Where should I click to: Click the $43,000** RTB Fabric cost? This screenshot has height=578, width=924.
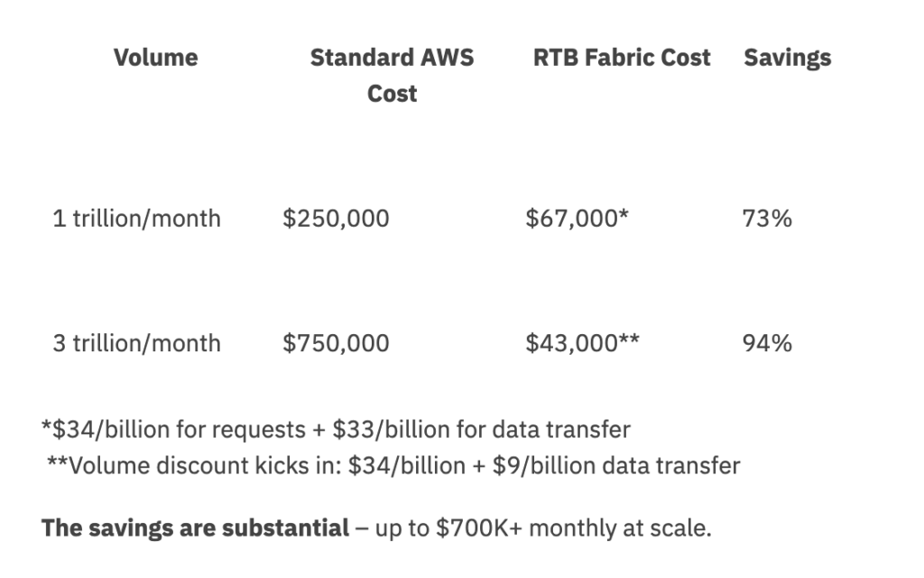582,343
